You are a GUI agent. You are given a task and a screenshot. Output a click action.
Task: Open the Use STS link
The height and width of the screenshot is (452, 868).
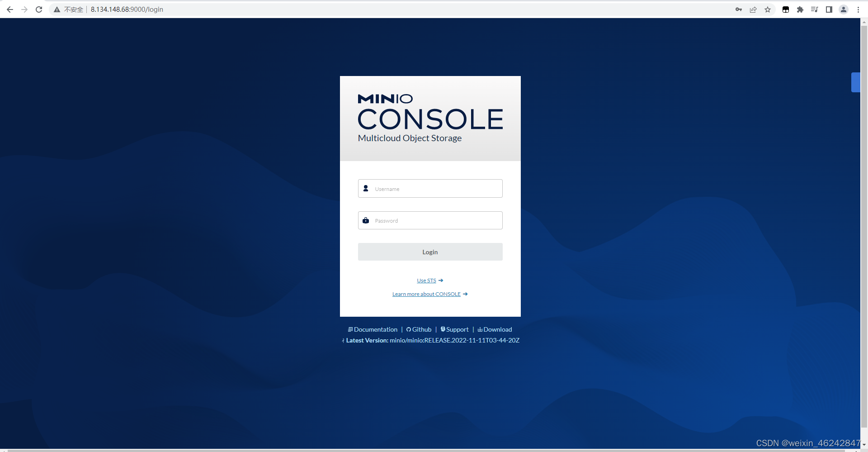(426, 280)
